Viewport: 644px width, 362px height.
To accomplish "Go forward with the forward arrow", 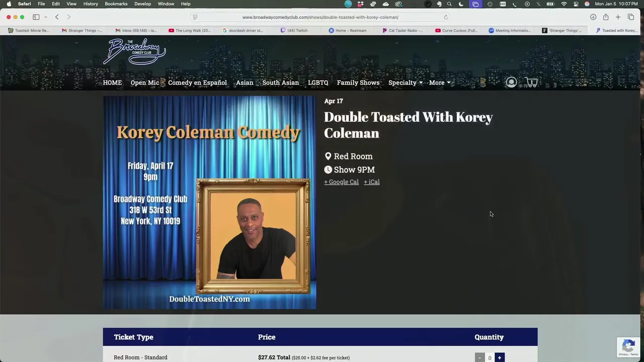I will [x=69, y=17].
